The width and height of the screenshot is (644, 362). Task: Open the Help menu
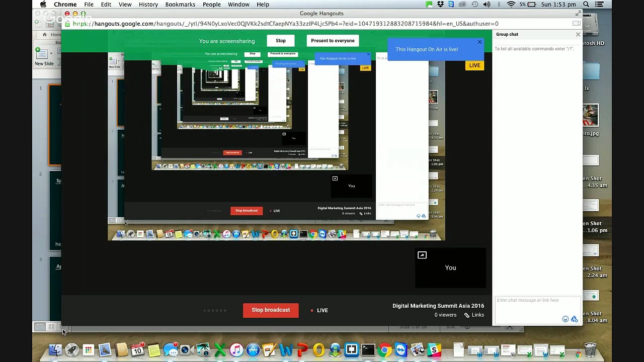(x=263, y=5)
